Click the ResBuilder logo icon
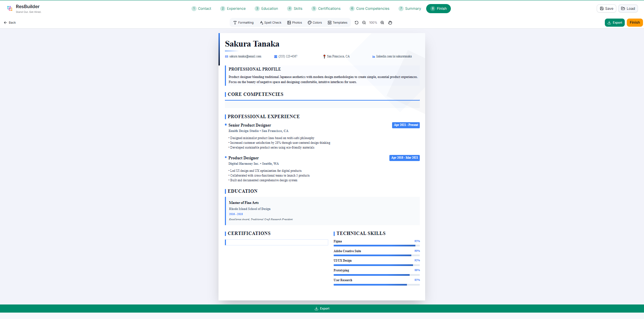 [10, 8]
